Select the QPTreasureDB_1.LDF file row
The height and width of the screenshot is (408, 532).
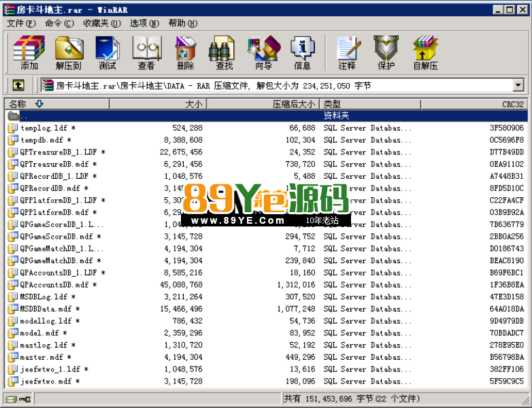click(x=266, y=152)
